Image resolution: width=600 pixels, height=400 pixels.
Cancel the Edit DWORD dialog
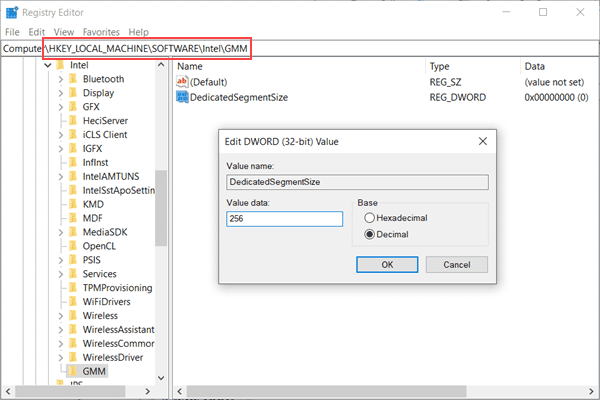tap(457, 264)
